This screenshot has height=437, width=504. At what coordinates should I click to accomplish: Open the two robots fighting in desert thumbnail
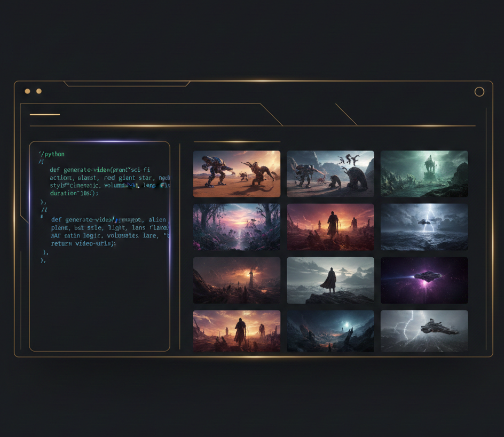click(237, 174)
